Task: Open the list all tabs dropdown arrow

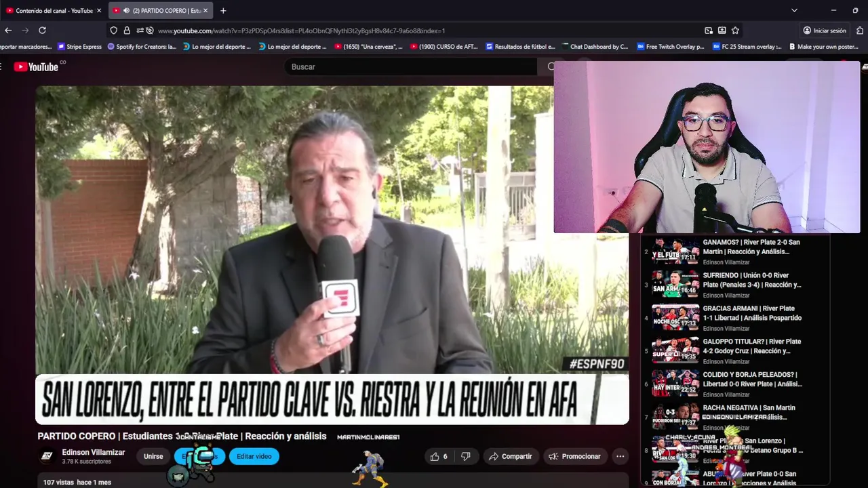Action: (x=794, y=10)
